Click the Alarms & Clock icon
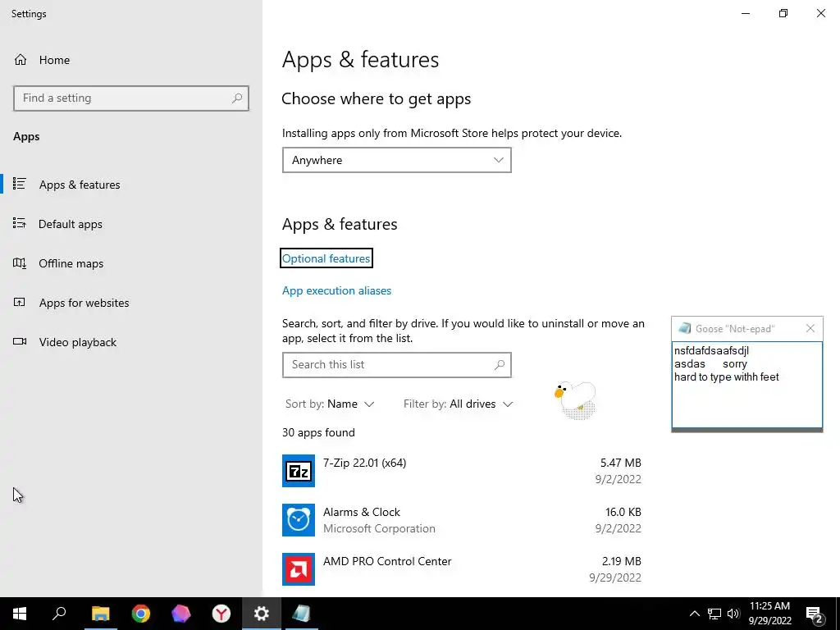Viewport: 840px width, 630px height. click(299, 520)
